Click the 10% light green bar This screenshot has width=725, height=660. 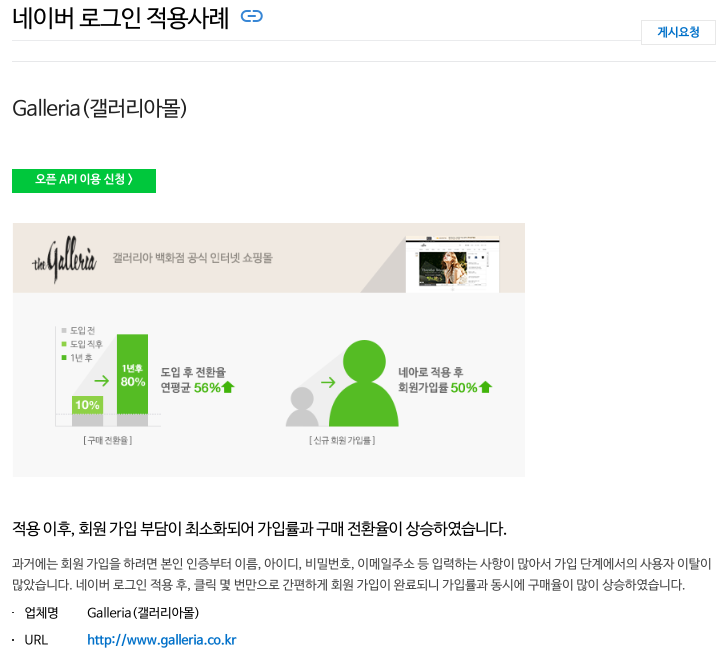click(87, 405)
